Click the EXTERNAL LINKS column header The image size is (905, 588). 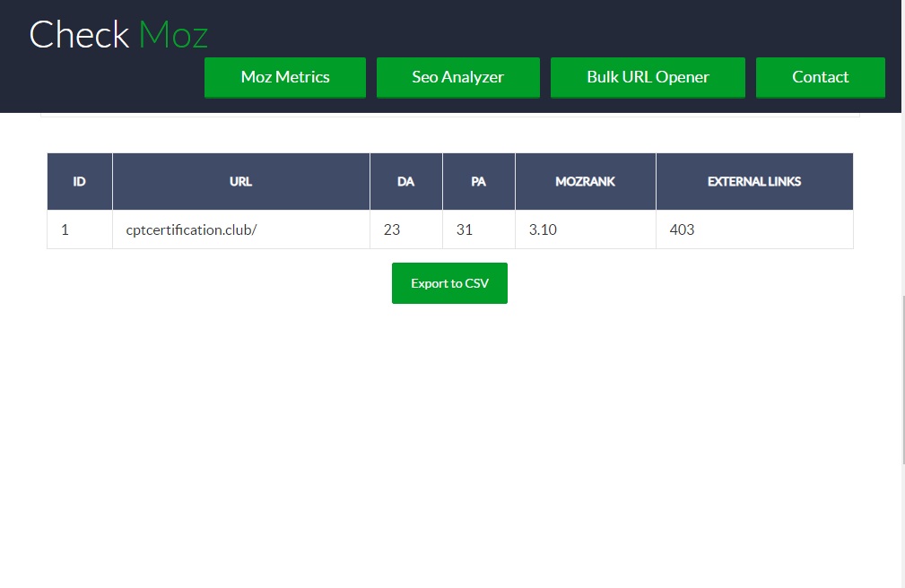point(754,182)
